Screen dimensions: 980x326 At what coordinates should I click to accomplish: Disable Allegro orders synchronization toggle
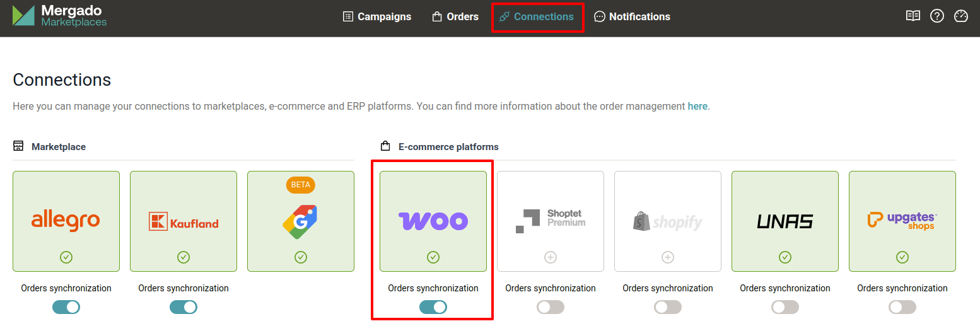[x=66, y=307]
